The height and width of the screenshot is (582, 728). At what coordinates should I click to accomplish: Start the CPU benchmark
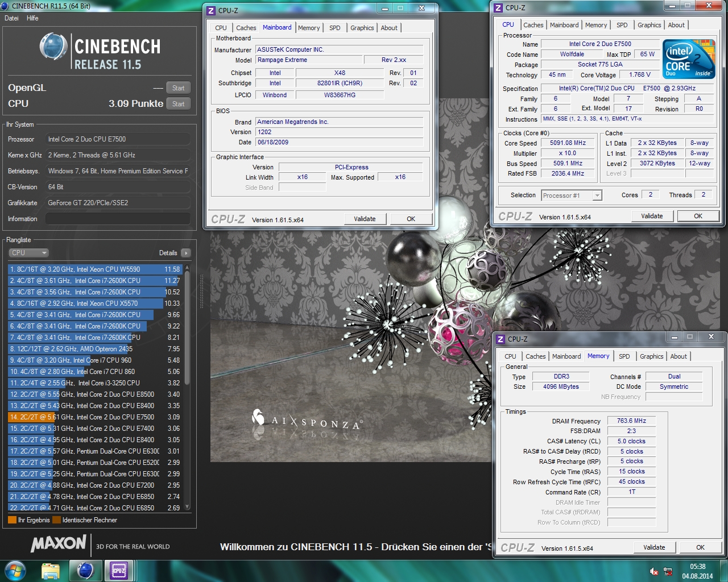[x=178, y=104]
